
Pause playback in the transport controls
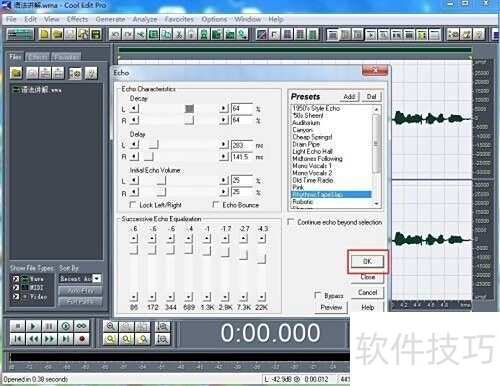[49, 326]
